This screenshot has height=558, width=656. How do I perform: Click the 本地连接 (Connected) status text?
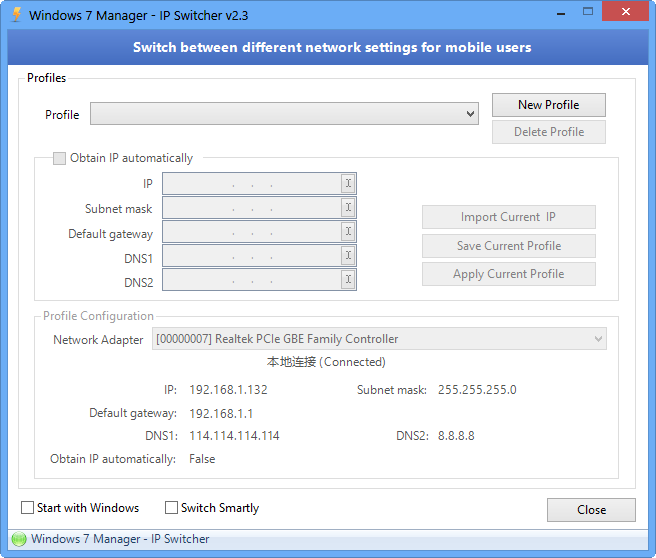(326, 362)
